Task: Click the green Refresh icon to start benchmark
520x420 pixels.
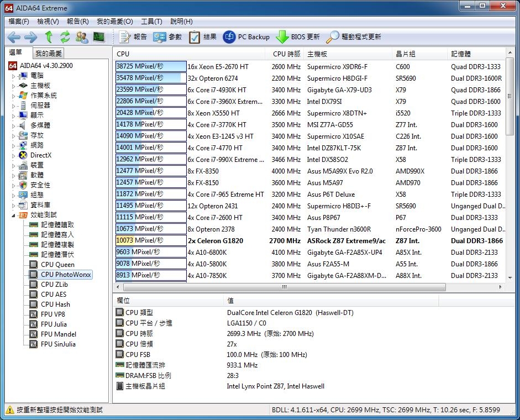Action: pos(65,37)
